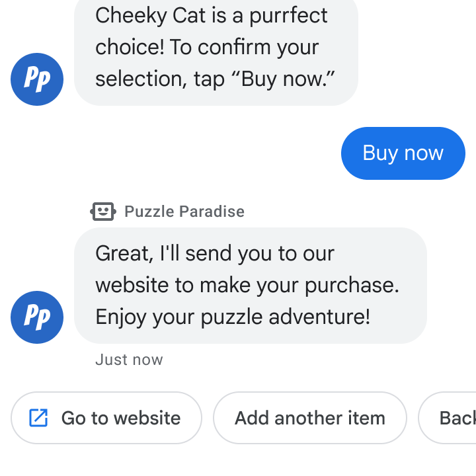
Task: Click the word purrfect in the first message
Action: pos(288,15)
